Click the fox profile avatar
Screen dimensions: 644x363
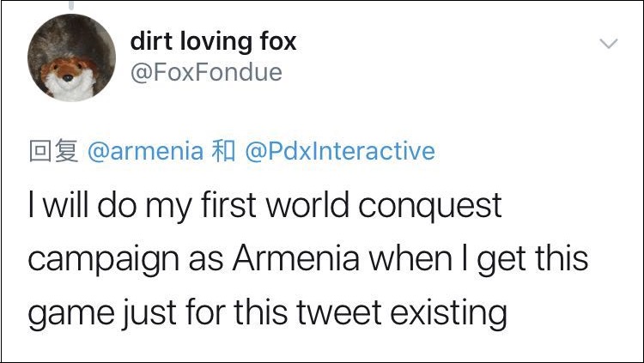[72, 58]
